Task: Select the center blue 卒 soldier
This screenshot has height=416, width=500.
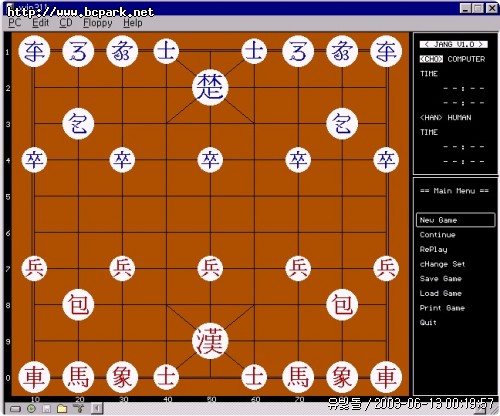Action: tap(210, 160)
